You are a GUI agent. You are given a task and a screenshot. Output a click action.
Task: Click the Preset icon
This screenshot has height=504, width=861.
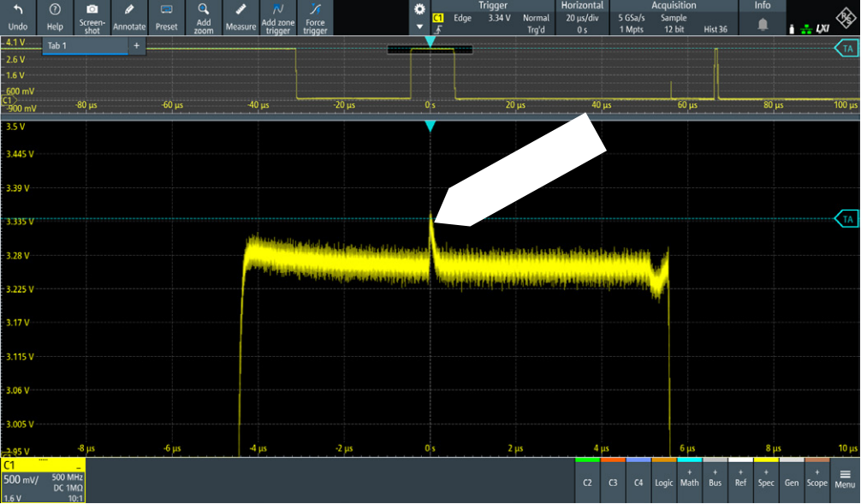pyautogui.click(x=166, y=17)
